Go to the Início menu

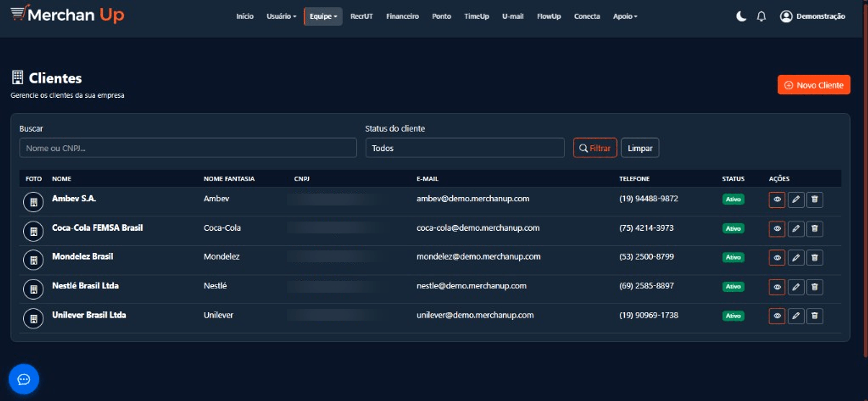[x=245, y=16]
